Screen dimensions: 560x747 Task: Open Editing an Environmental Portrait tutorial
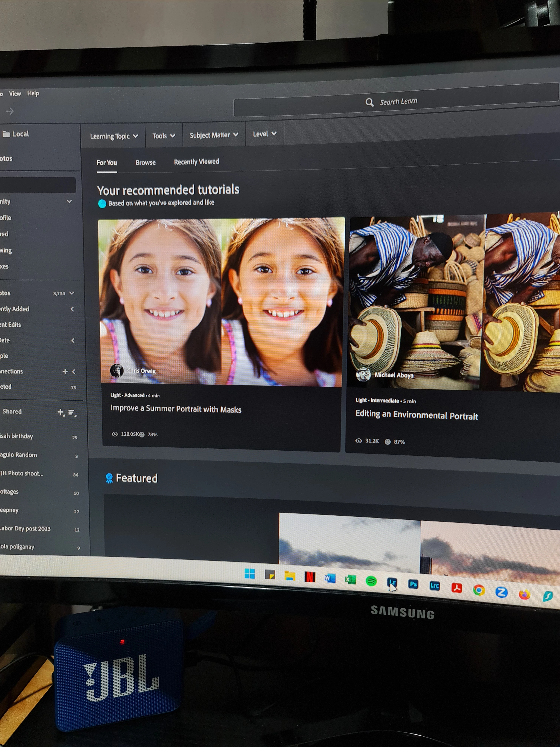[416, 415]
